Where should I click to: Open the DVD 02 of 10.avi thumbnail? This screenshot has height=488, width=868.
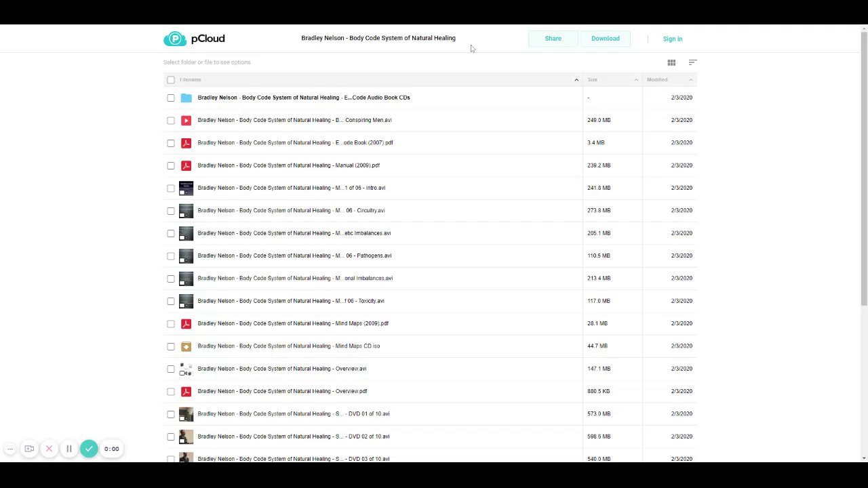tap(186, 436)
